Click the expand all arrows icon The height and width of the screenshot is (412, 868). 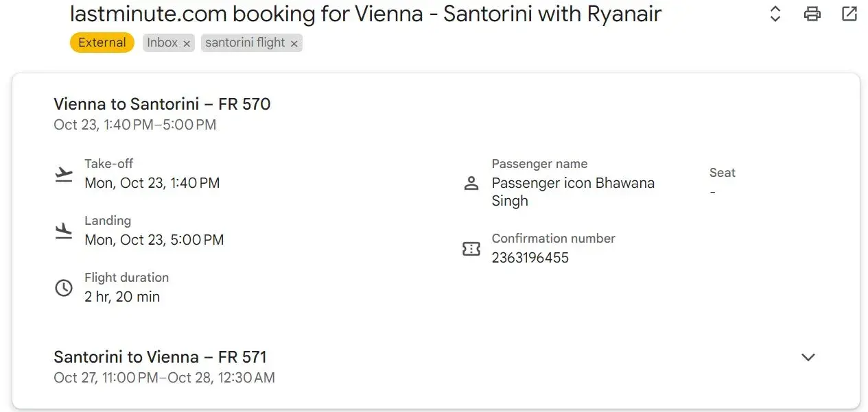coord(775,14)
